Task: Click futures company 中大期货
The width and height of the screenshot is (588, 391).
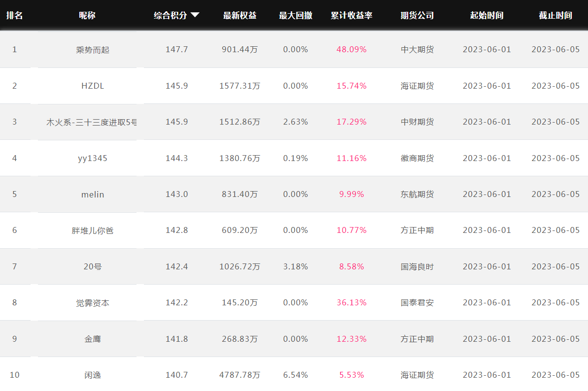Action: click(417, 49)
